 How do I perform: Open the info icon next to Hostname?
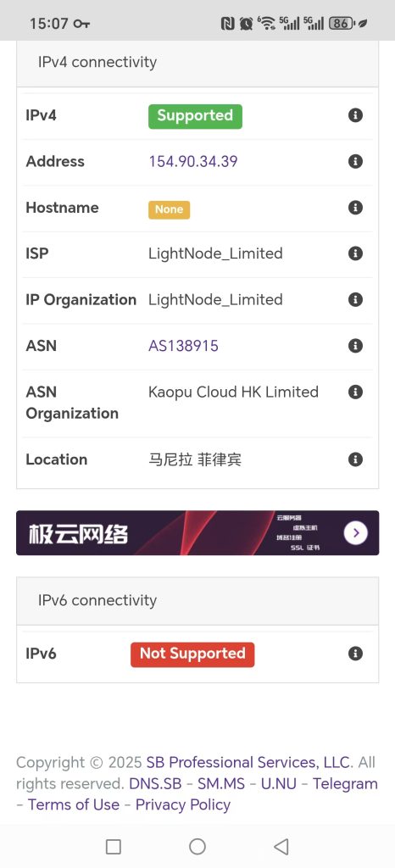tap(355, 208)
